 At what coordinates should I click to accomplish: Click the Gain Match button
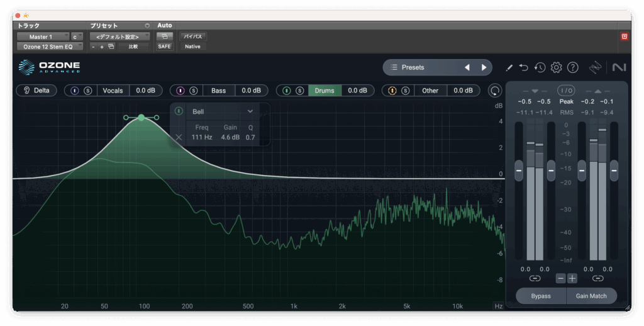tap(592, 296)
